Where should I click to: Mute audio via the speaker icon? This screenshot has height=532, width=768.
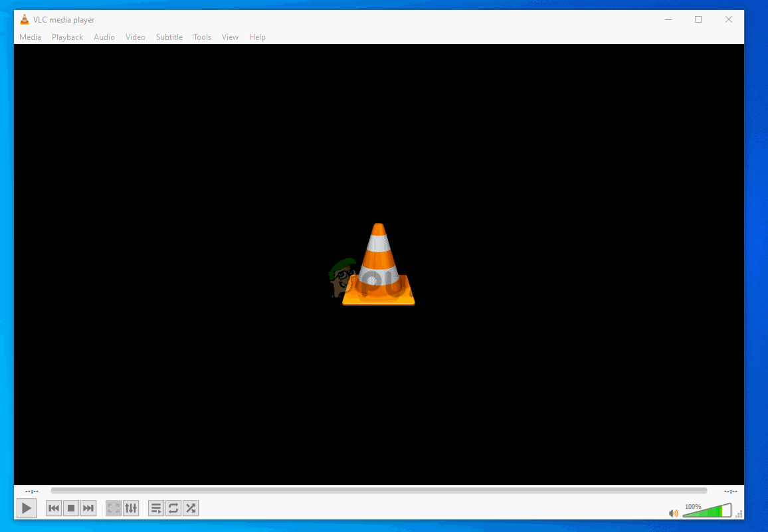coord(673,513)
